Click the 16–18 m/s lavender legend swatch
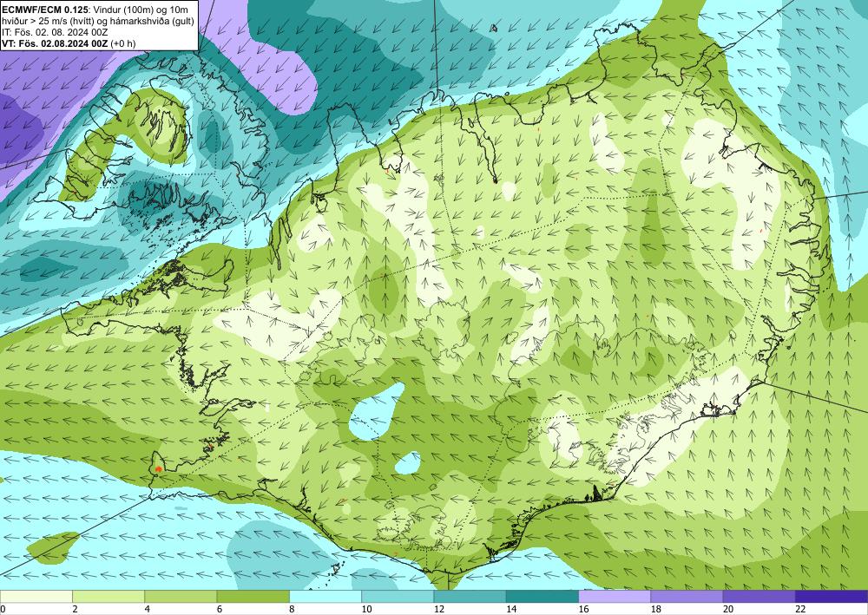Image resolution: width=868 pixels, height=615 pixels. coord(615,597)
